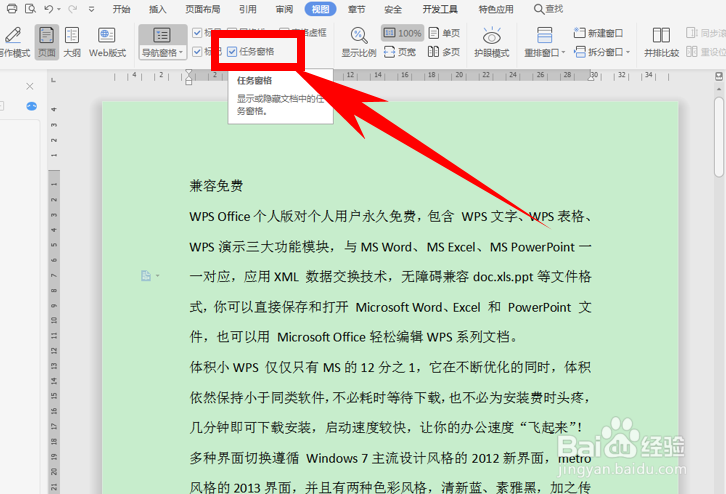Open the 审阅 tab

point(284,9)
